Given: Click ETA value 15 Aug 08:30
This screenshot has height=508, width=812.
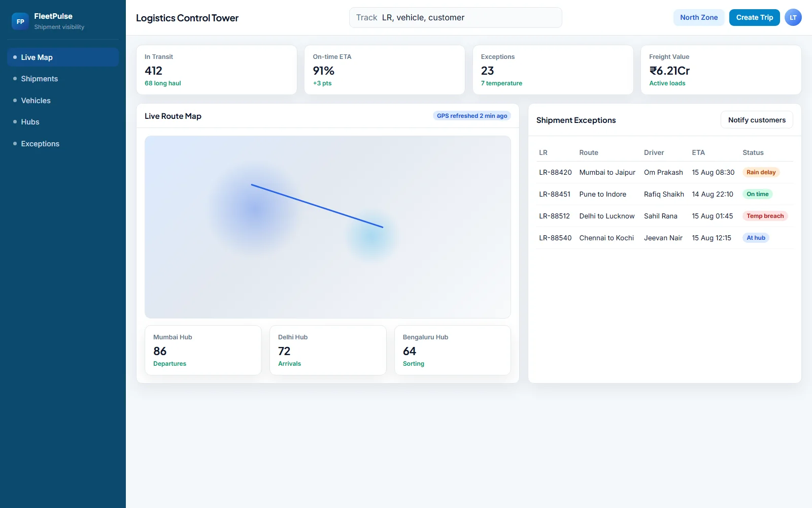Looking at the screenshot, I should tap(713, 172).
